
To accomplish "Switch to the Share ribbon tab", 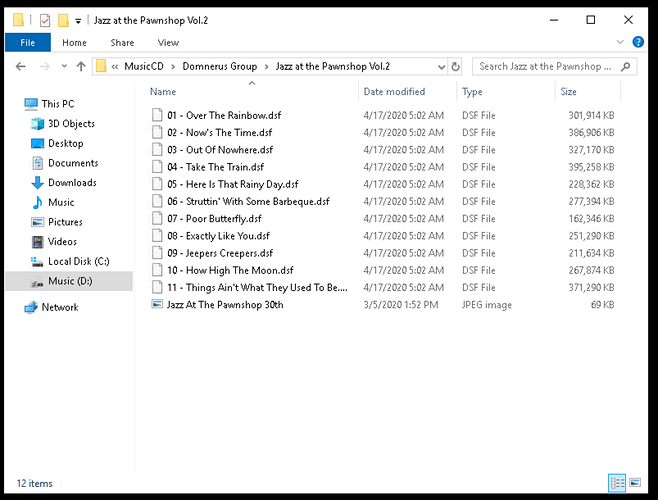I will 122,43.
